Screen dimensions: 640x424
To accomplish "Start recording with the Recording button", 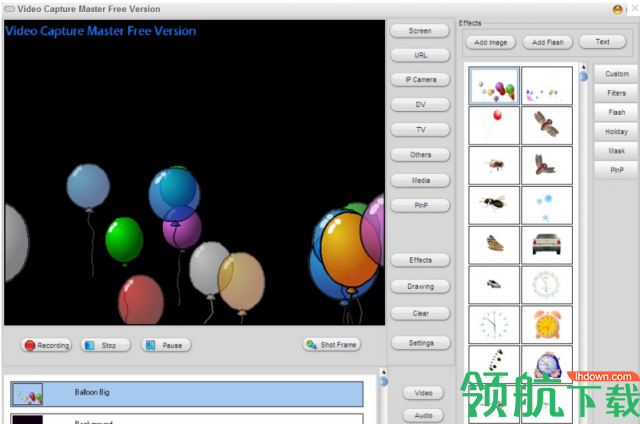I will (x=46, y=345).
